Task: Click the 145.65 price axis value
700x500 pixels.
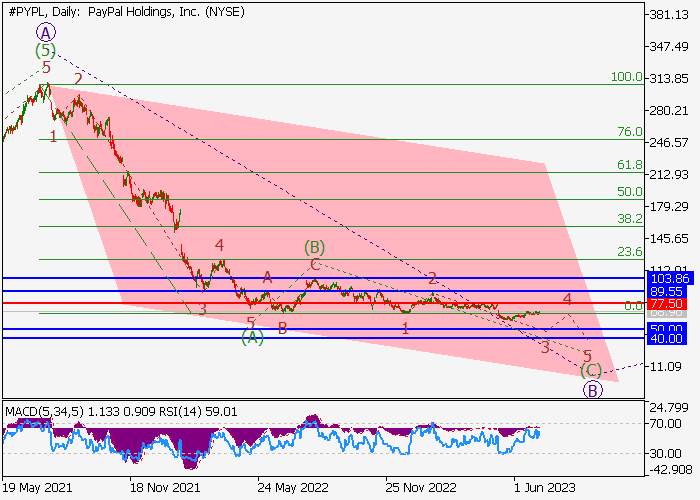Action: pyautogui.click(x=670, y=238)
